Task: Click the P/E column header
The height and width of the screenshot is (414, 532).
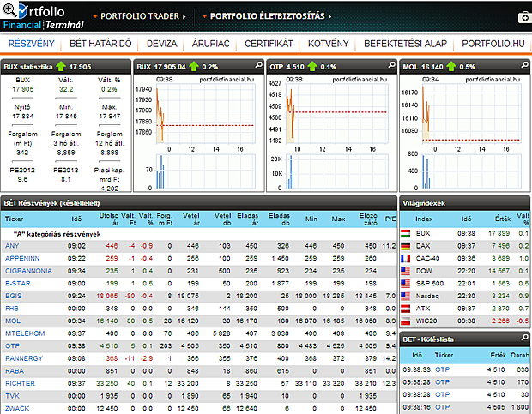Action: pyautogui.click(x=390, y=219)
